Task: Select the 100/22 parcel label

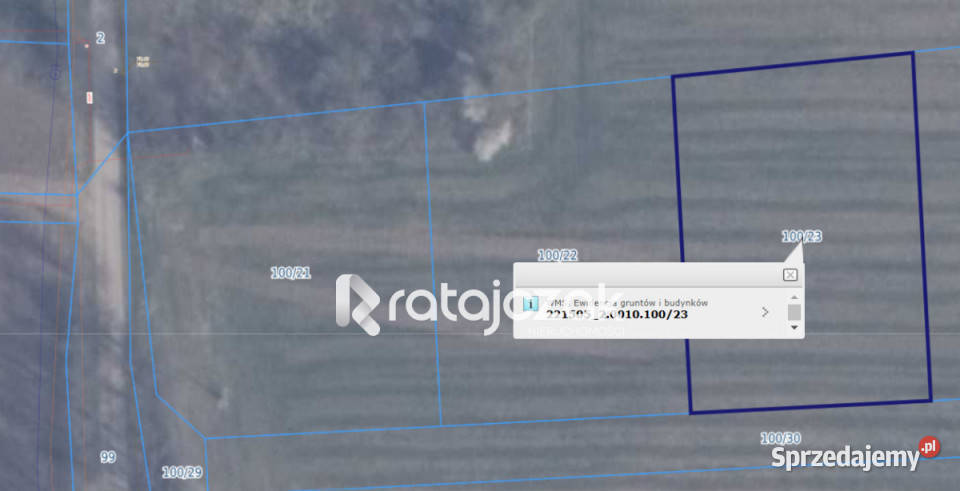Action: click(557, 255)
